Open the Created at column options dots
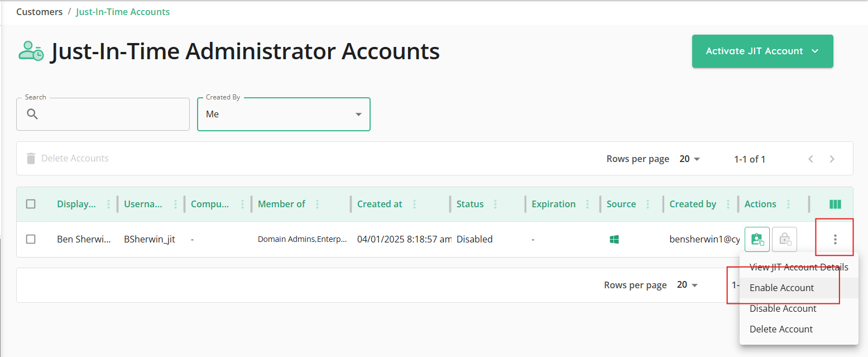This screenshot has height=357, width=868. (414, 204)
